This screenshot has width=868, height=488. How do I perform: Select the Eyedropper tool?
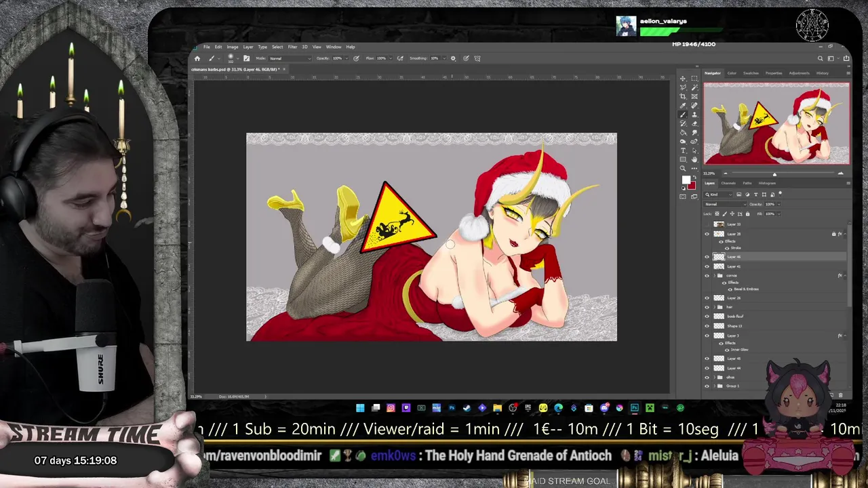click(x=683, y=106)
